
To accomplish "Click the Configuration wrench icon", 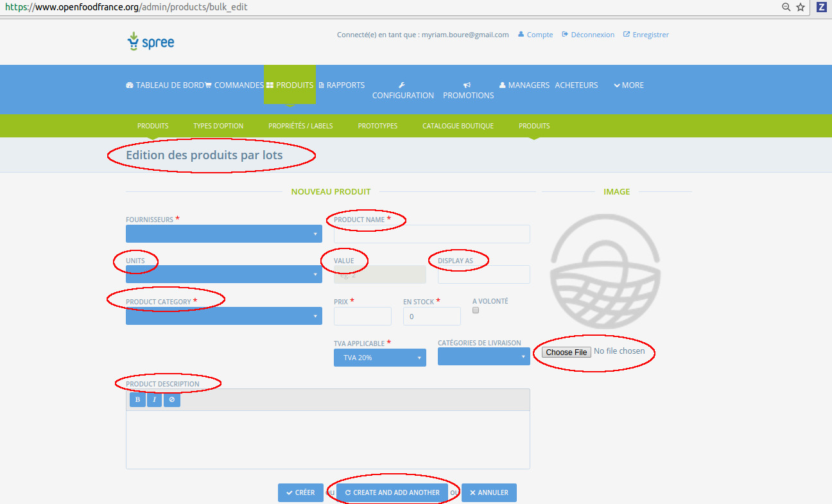I will 402,84.
